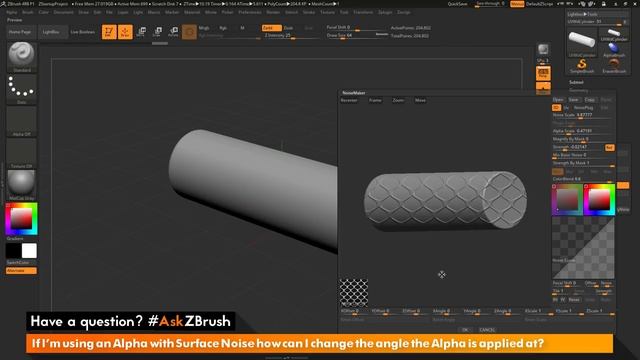Image resolution: width=640 pixels, height=360 pixels.
Task: Click the QuickSave button
Action: click(x=458, y=4)
